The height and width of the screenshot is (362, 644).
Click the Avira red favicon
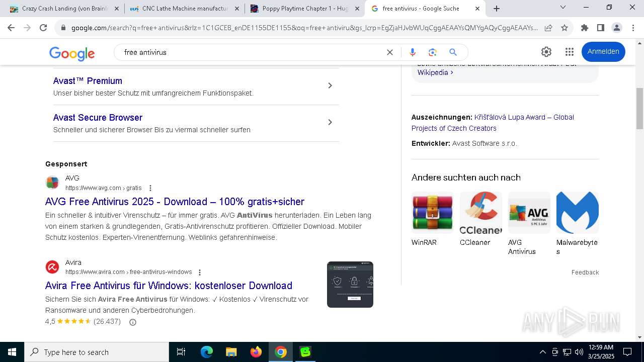52,267
